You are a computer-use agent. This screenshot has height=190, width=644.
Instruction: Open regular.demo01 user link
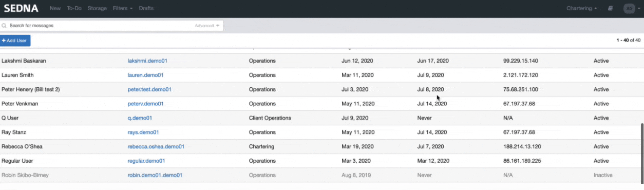[x=146, y=161]
